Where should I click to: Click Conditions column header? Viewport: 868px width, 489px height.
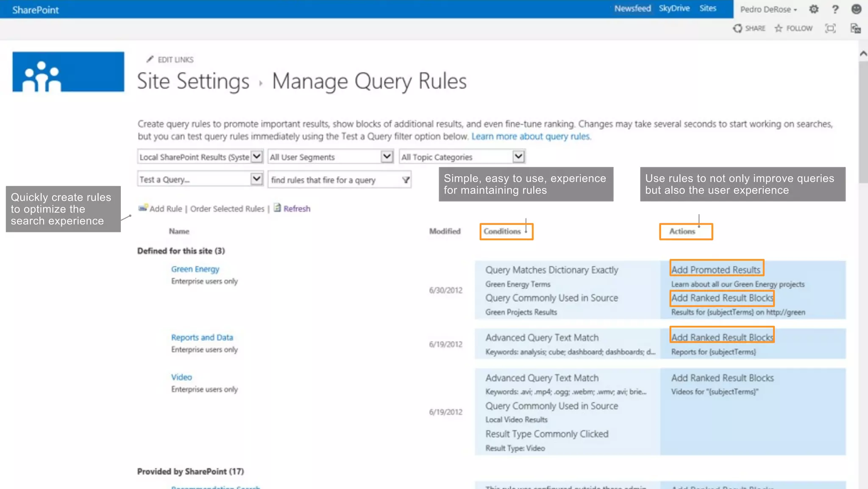pyautogui.click(x=502, y=231)
